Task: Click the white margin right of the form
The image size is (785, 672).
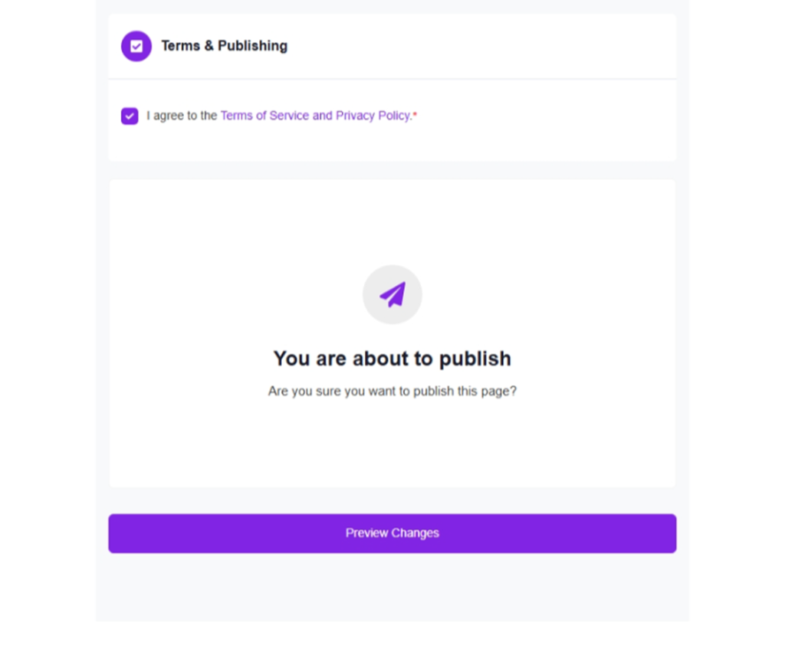Action: pos(736,306)
